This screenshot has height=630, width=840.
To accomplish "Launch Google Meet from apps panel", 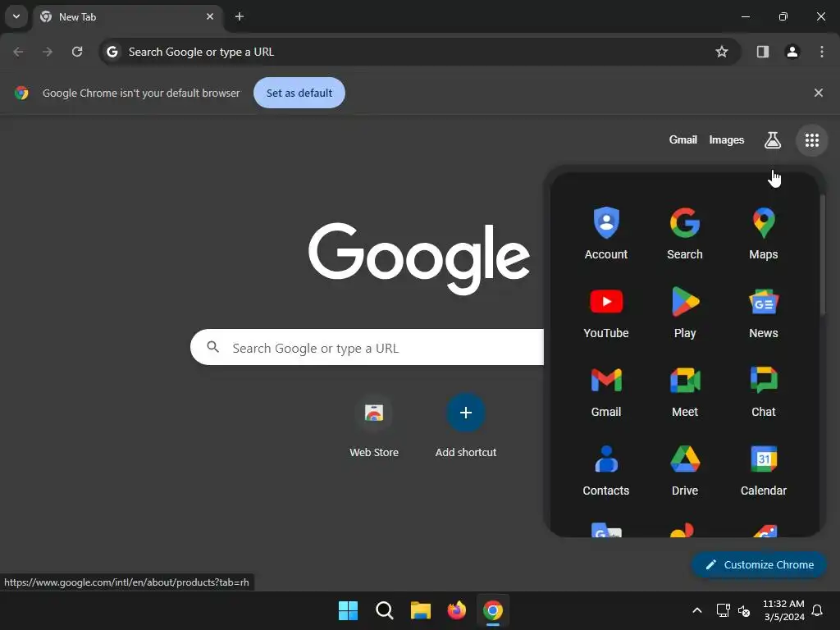I will pyautogui.click(x=685, y=390).
